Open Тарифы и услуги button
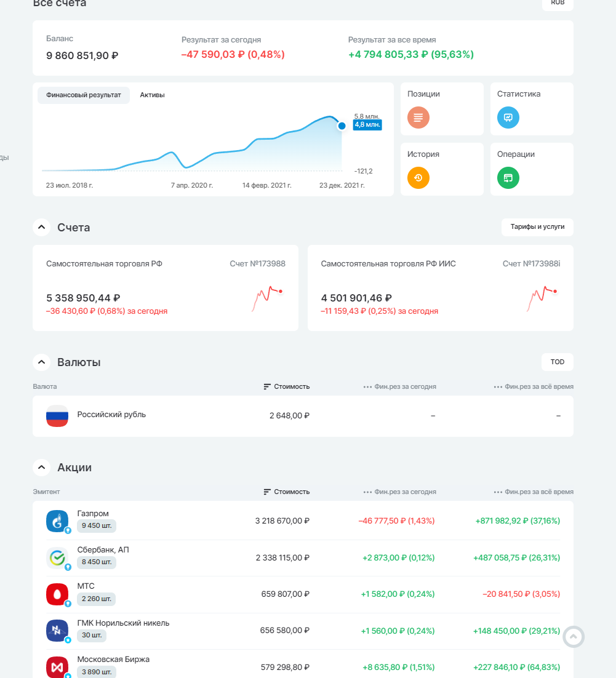This screenshot has width=616, height=678. 537,227
